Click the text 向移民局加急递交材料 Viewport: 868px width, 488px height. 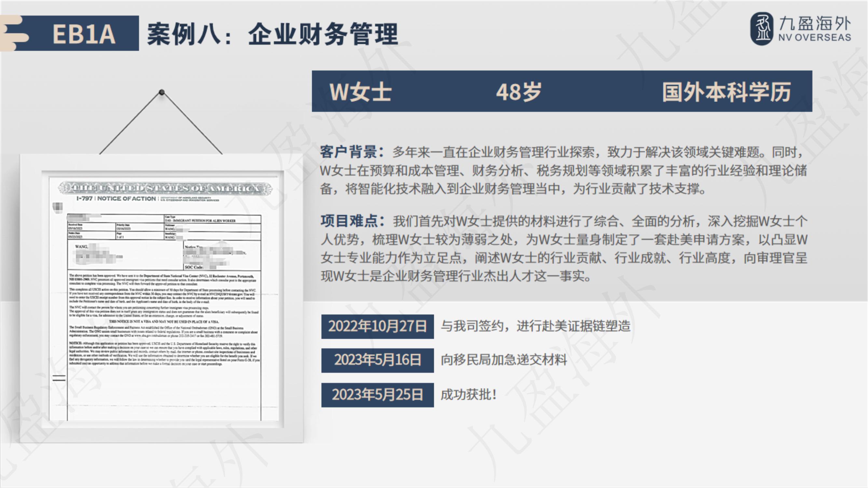(x=504, y=360)
